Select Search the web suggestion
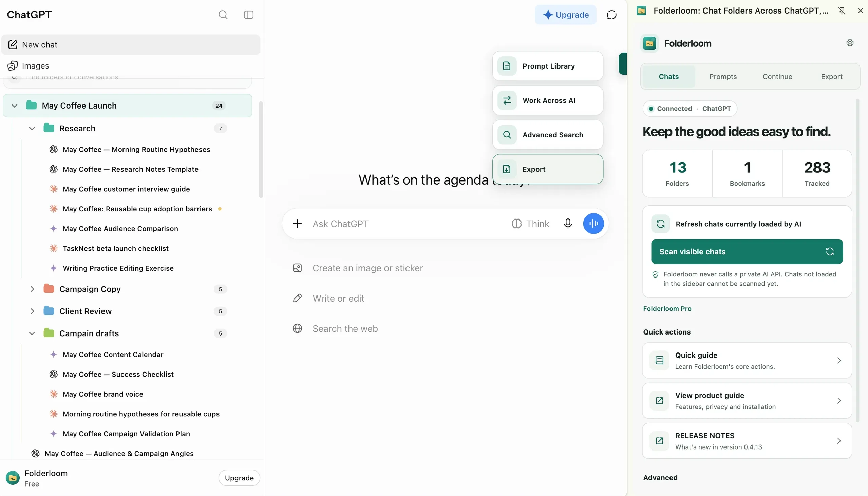868x496 pixels. (335, 328)
